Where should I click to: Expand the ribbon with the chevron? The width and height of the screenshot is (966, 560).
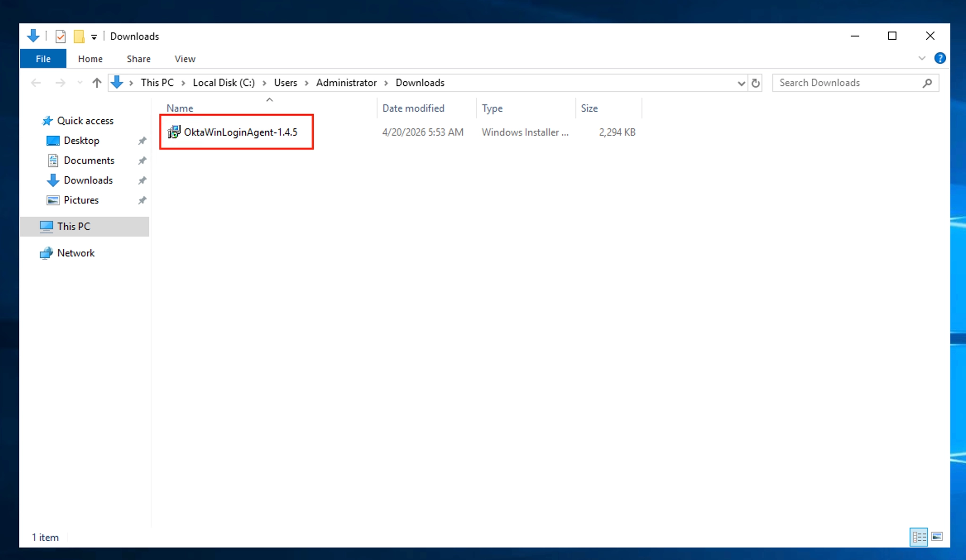tap(922, 58)
